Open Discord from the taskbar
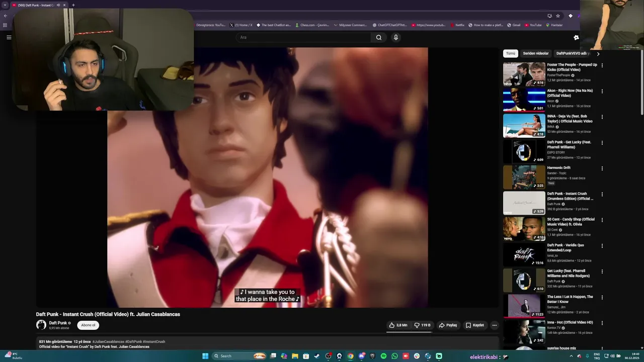The width and height of the screenshot is (644, 362). 362,356
